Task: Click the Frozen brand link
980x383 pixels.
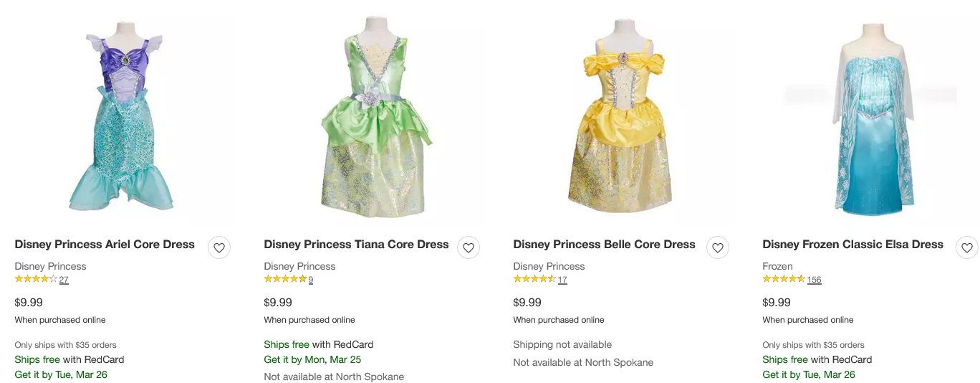Action: click(x=777, y=266)
